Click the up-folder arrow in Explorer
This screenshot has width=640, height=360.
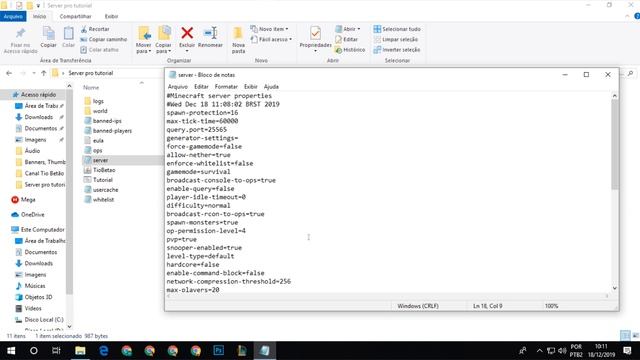(x=44, y=73)
